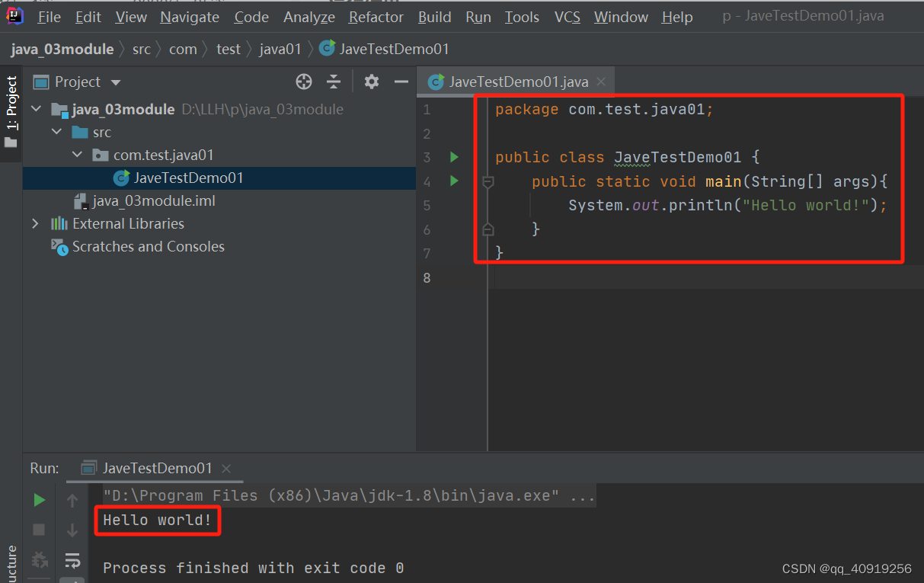Viewport: 924px width, 583px height.
Task: Click the Collapse All icon in Project toolbar
Action: click(x=334, y=82)
